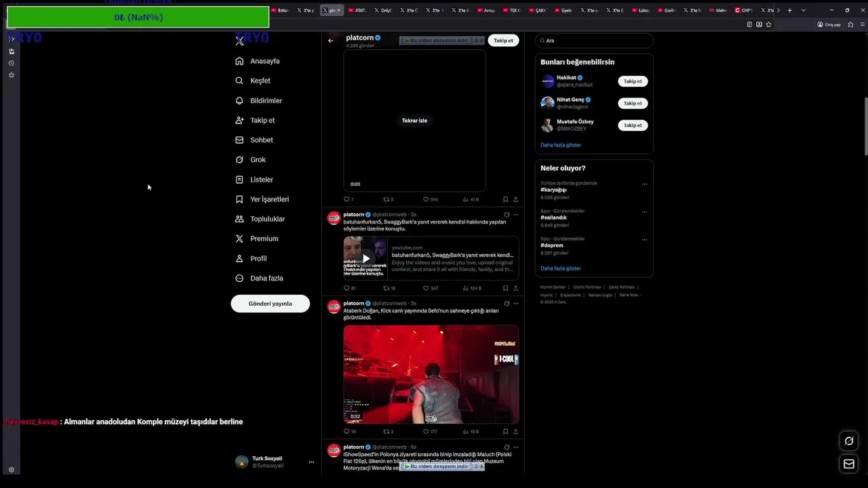Reply to batuhanfurkan5 post showing 81 replies
This screenshot has height=488, width=868.
click(349, 288)
